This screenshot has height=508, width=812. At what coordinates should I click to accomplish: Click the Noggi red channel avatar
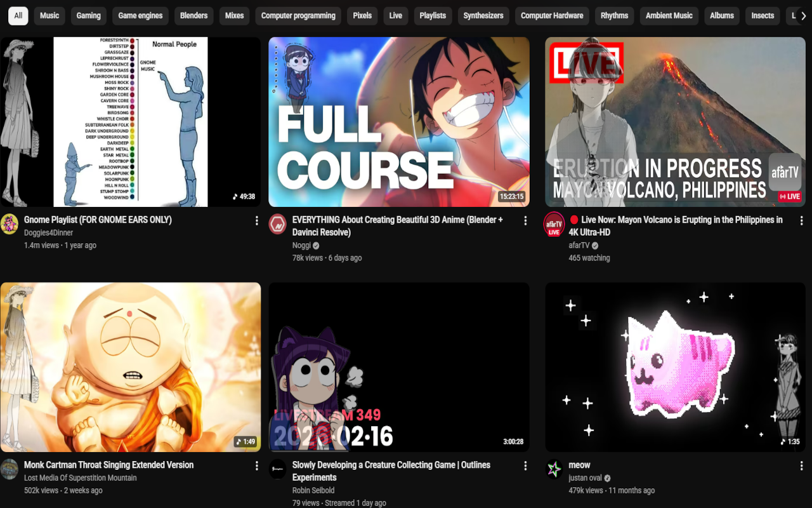pos(278,224)
